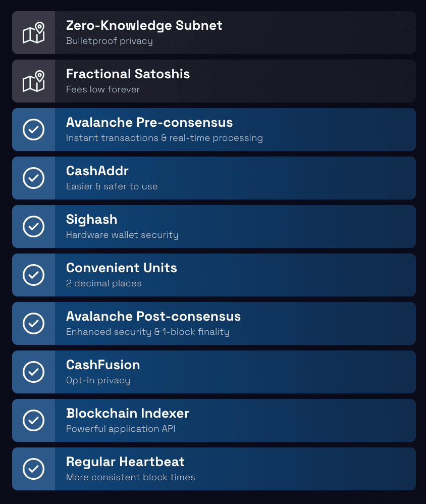
Task: Click the map pin icon for Fractional Satoshis
Action: tap(34, 81)
